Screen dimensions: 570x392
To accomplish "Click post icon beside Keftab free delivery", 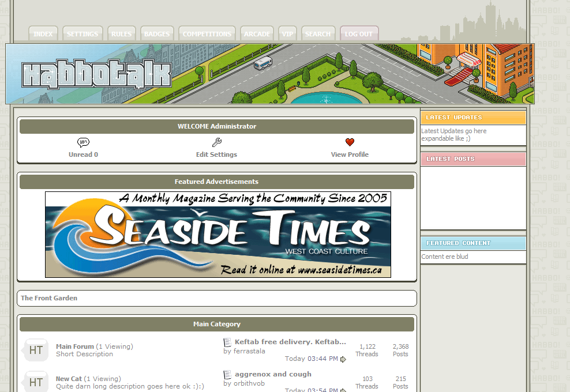I will pos(227,342).
